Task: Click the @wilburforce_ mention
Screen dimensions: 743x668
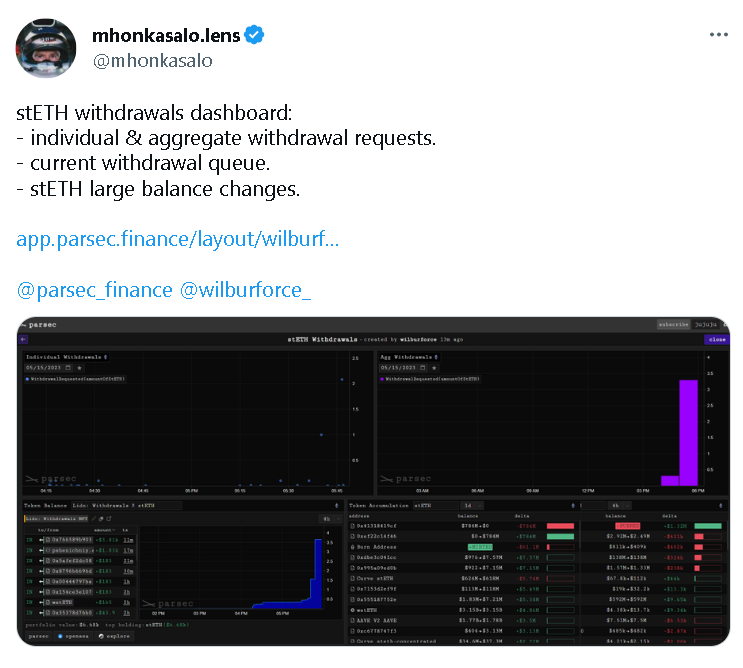Action: (x=245, y=290)
